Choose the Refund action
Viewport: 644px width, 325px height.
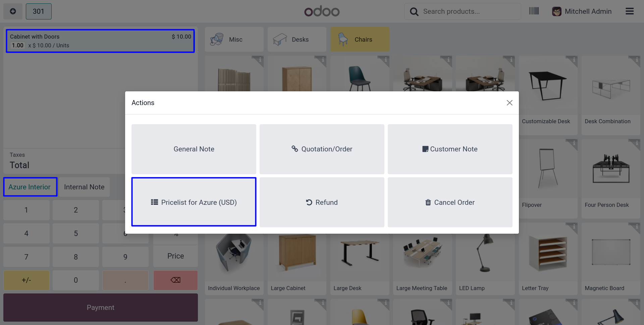click(322, 202)
